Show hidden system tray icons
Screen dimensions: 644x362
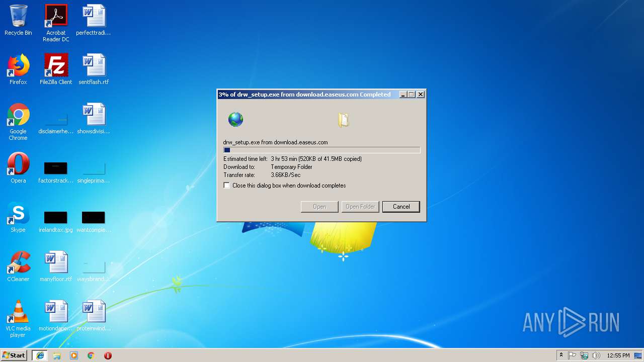[x=561, y=355]
